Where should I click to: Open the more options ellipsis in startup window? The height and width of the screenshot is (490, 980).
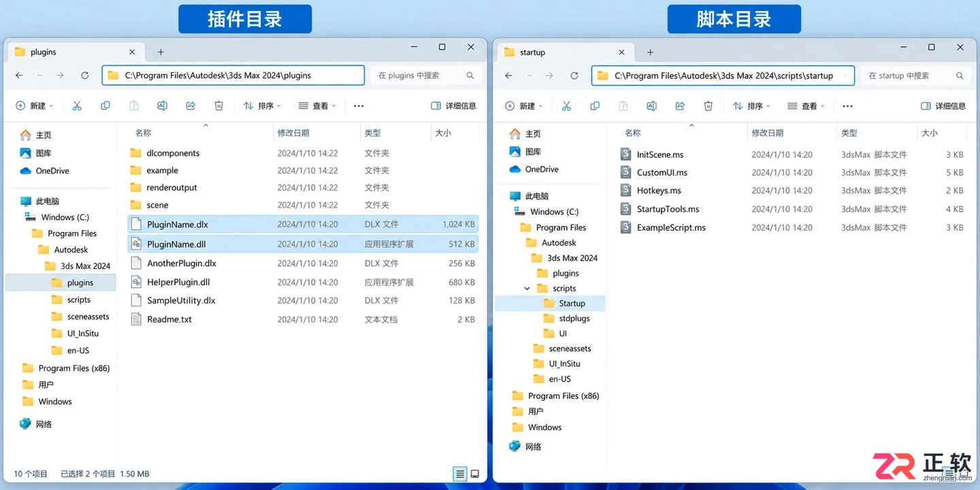[847, 105]
